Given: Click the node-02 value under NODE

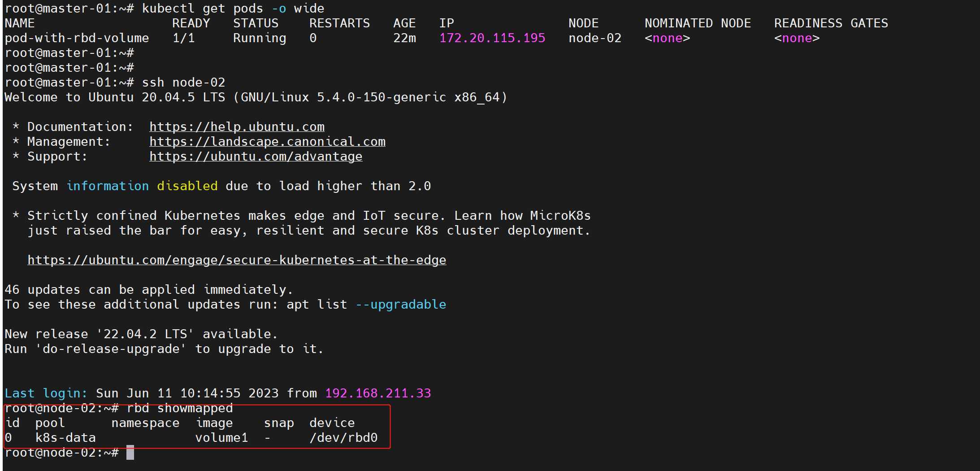Looking at the screenshot, I should (595, 38).
